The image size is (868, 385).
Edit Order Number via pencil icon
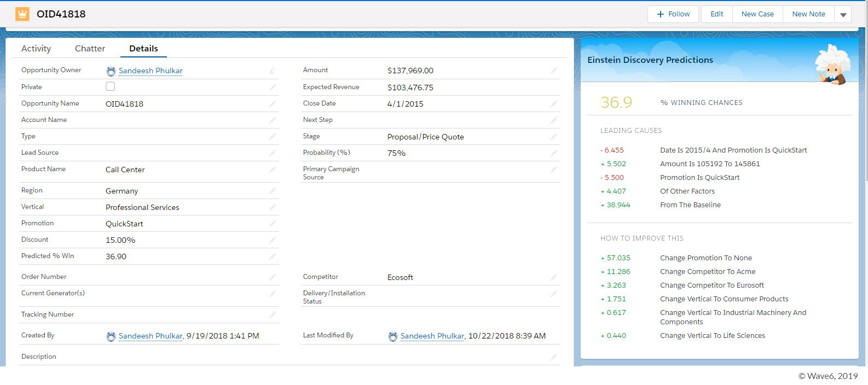point(272,277)
